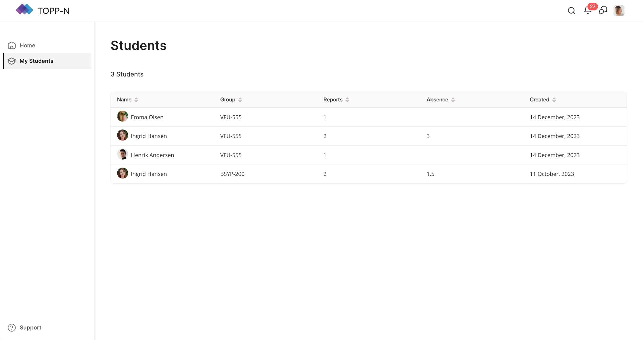Screen dimensions: 644x340
Task: Open Ingrid Hansen BSYP-200 row
Action: coord(149,174)
